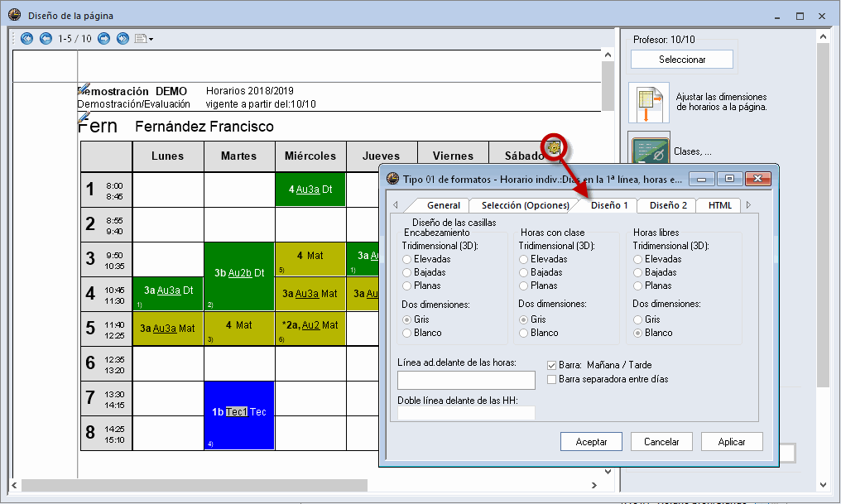
Task: Click period 1 row header 8:00
Action: pyautogui.click(x=106, y=190)
